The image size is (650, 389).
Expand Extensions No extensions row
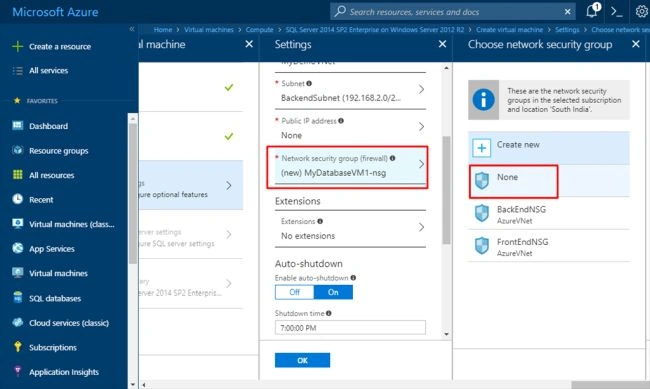(350, 229)
